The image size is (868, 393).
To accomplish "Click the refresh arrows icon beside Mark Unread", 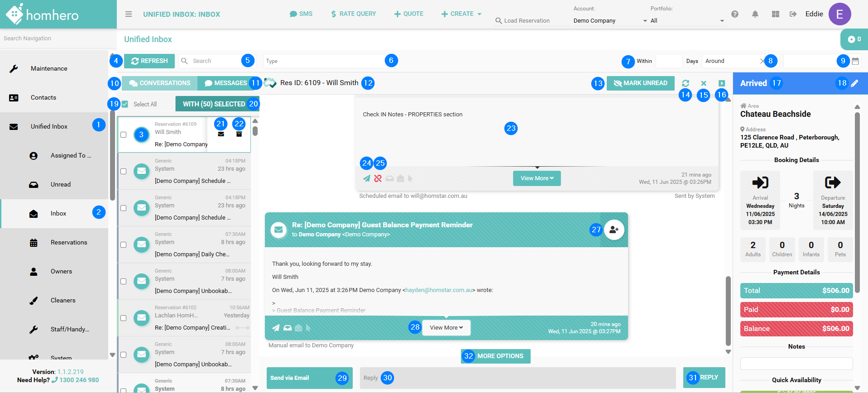I will point(686,83).
